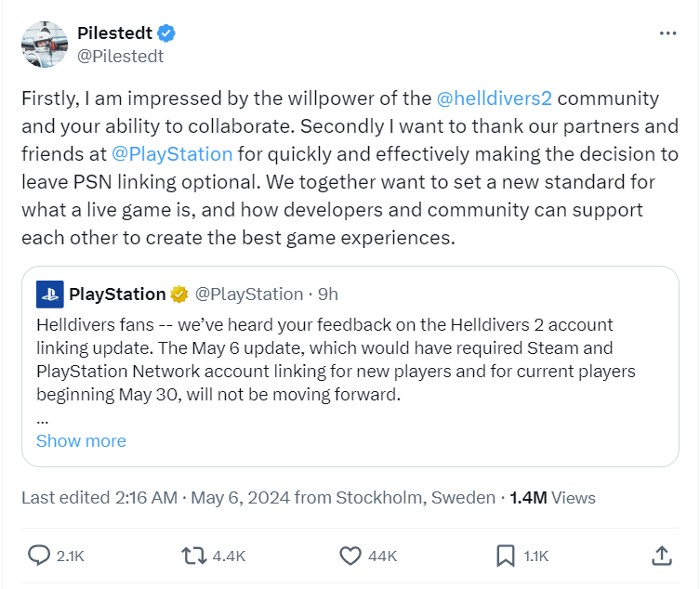Follow the @PlayStation mention in tweet text

(172, 153)
